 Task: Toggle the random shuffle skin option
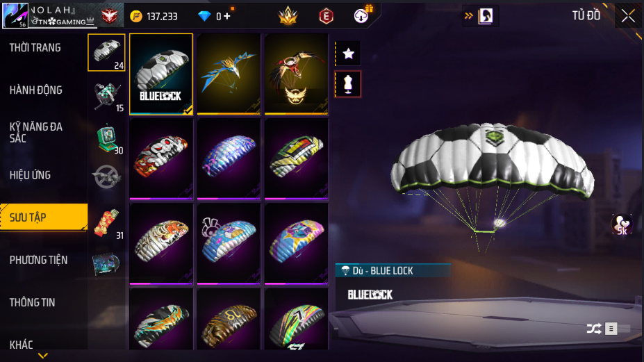[x=594, y=329]
